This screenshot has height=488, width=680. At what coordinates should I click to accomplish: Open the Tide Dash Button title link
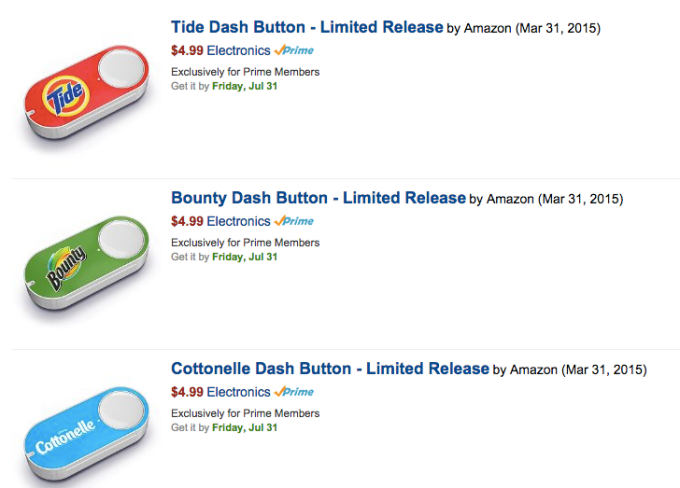point(307,27)
